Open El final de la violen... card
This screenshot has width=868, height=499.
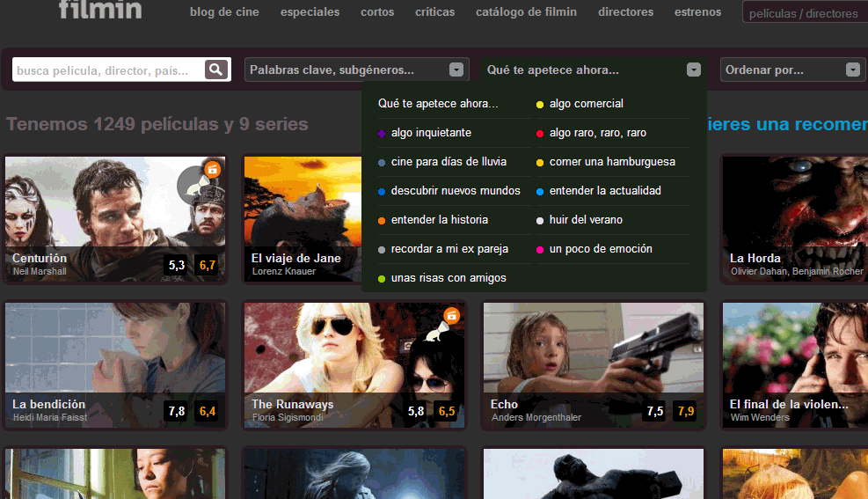pyautogui.click(x=795, y=365)
